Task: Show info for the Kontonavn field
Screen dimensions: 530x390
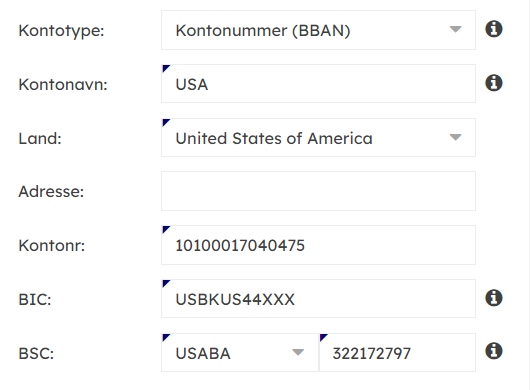Action: (494, 83)
